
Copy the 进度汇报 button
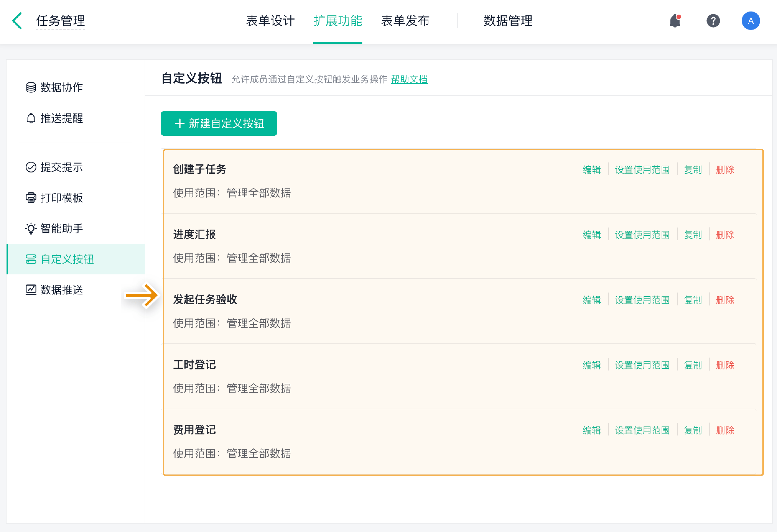click(693, 235)
